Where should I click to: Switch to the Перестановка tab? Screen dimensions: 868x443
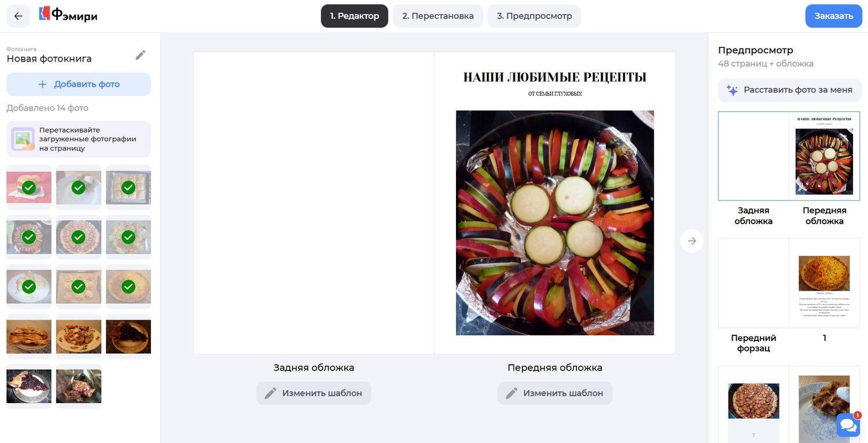coord(438,16)
